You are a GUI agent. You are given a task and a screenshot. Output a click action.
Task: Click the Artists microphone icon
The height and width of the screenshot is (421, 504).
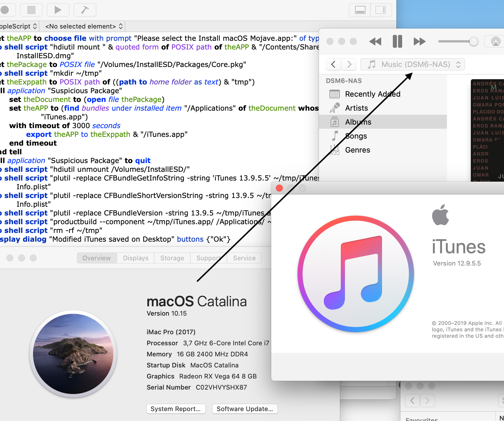(x=335, y=108)
